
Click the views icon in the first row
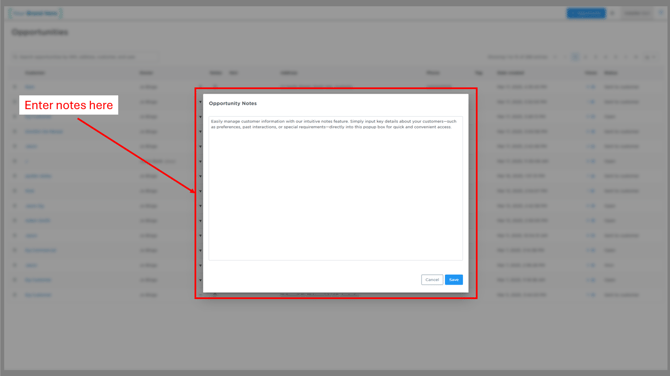[591, 87]
